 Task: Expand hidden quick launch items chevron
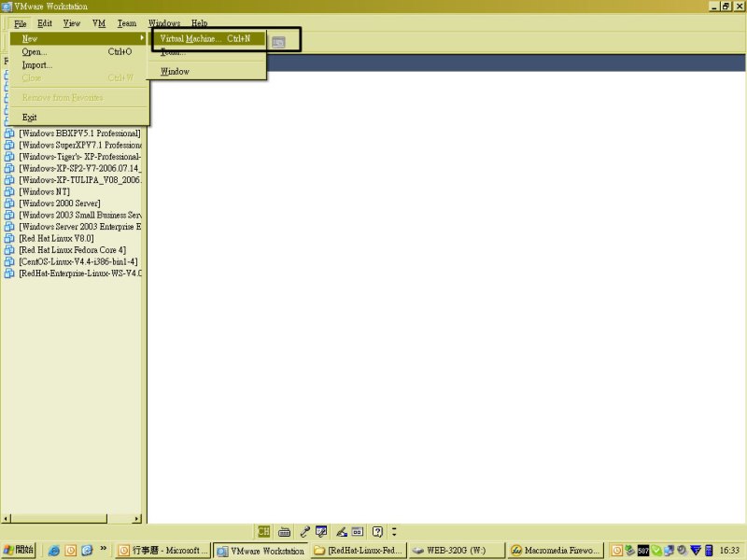point(104,549)
